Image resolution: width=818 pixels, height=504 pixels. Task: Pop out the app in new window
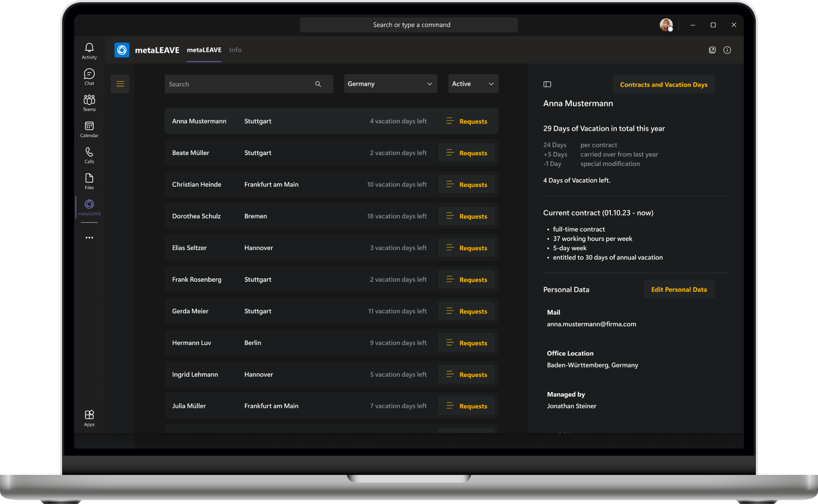[x=712, y=50]
